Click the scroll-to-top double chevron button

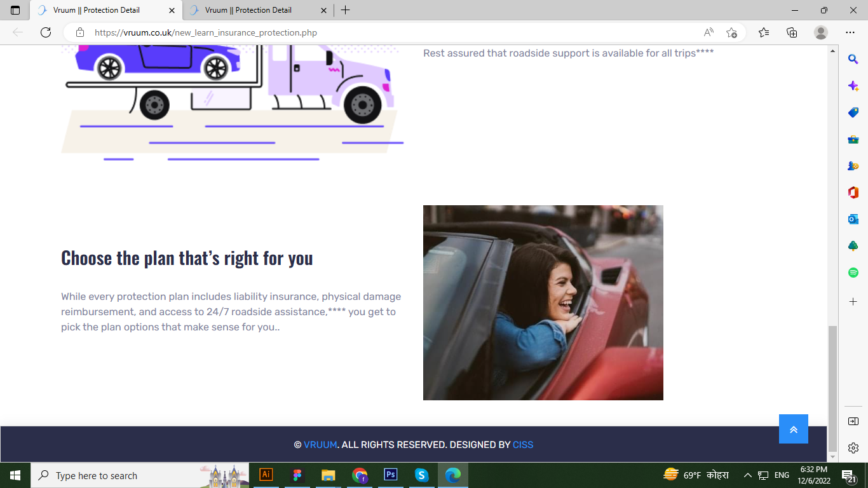coord(794,429)
